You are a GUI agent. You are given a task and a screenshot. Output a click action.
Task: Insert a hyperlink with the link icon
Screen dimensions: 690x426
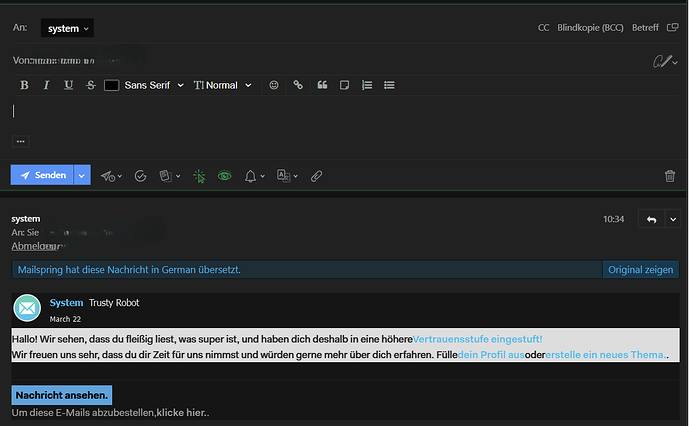click(x=298, y=86)
